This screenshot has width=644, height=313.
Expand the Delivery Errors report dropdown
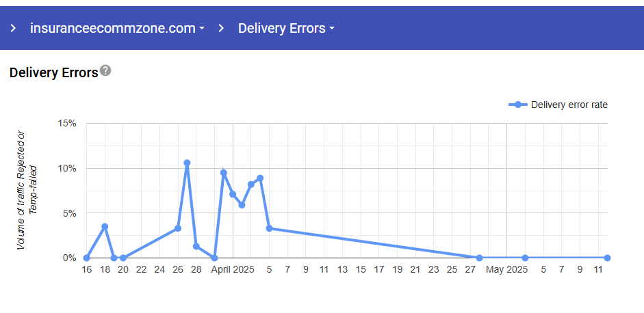(x=286, y=29)
